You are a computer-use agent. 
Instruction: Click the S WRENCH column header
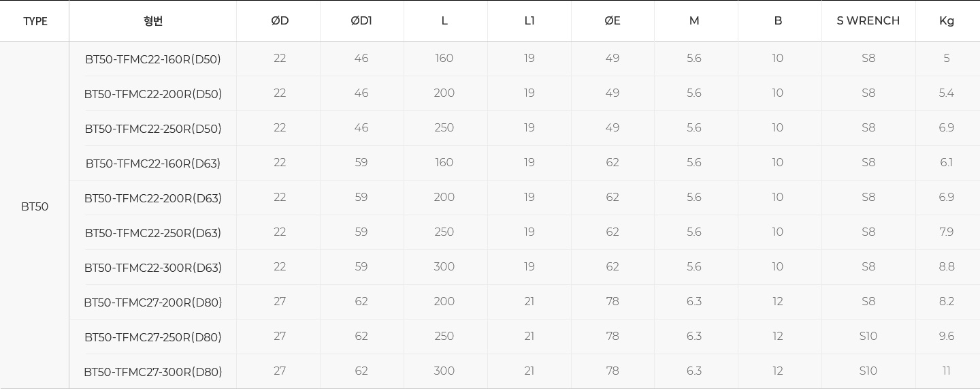point(868,21)
